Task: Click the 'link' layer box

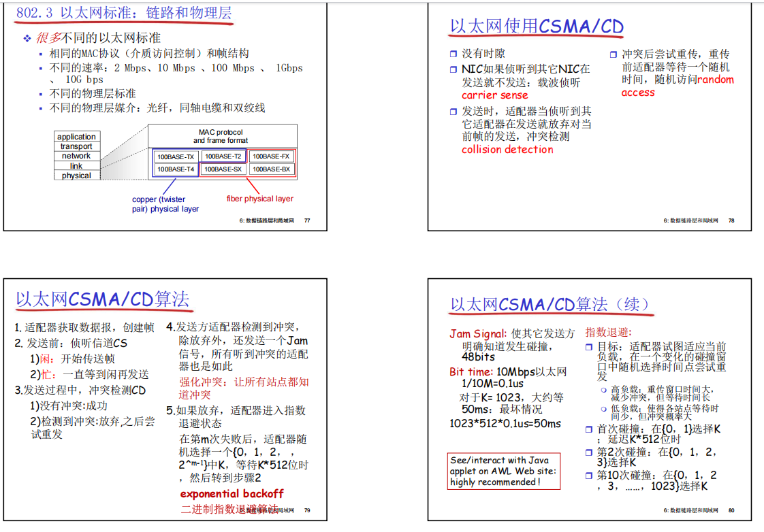Action: click(76, 166)
